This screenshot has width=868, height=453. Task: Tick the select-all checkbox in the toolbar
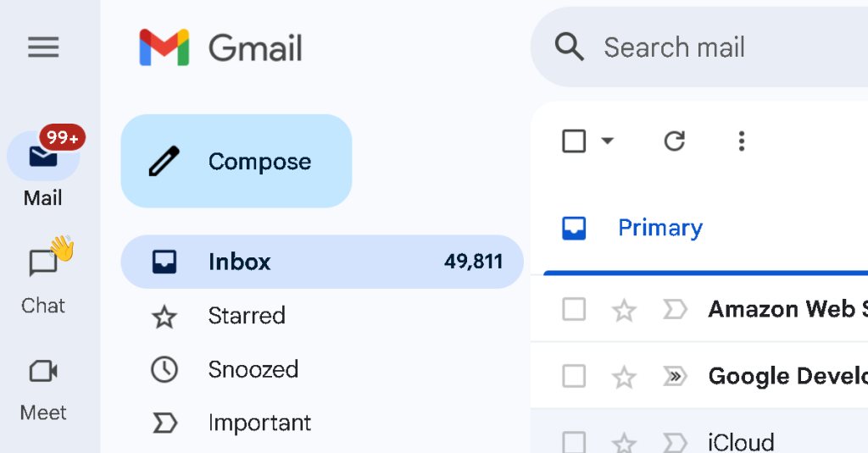tap(574, 141)
